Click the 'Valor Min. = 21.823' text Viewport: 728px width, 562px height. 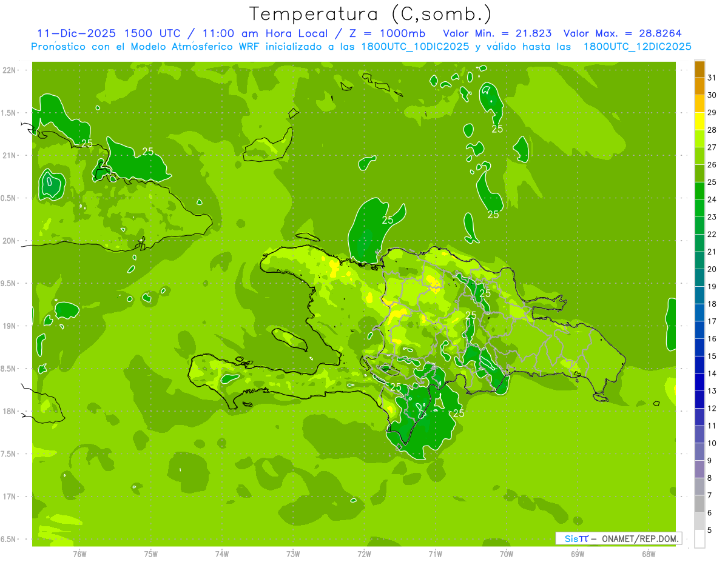pos(497,33)
